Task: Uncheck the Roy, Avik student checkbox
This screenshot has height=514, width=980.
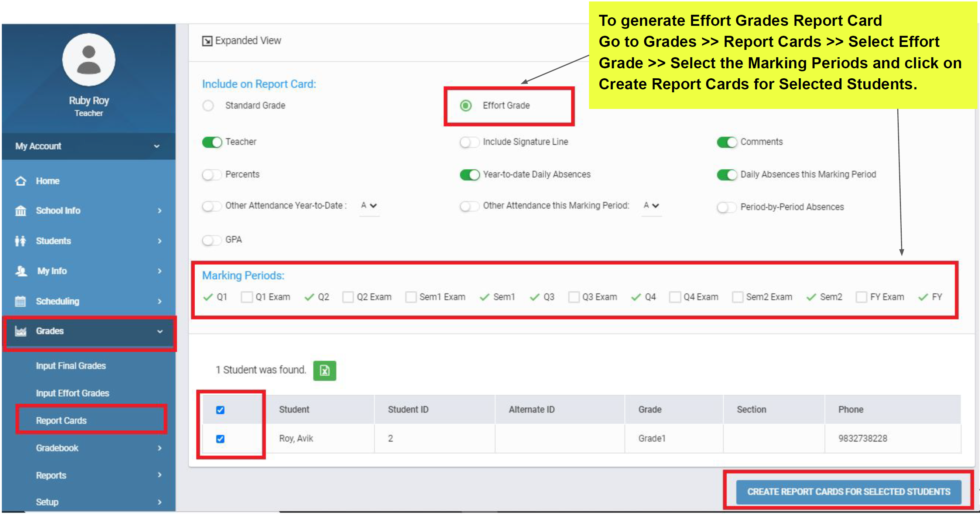Action: click(220, 439)
